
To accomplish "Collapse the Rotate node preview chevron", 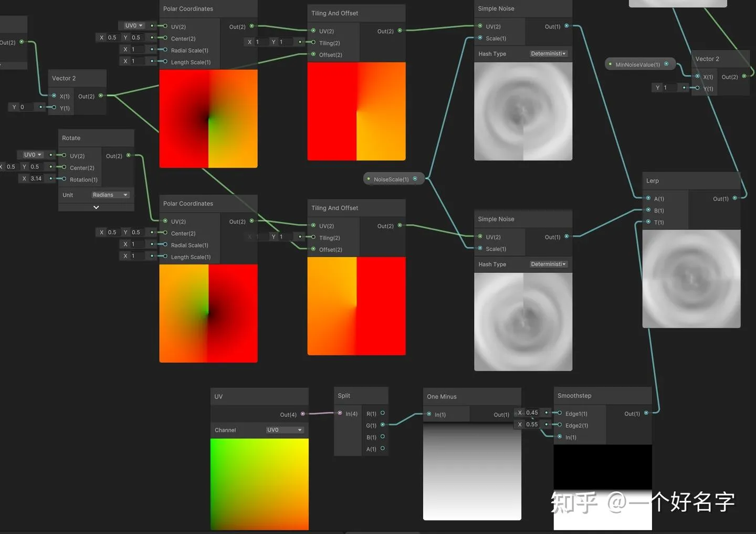I will [96, 207].
